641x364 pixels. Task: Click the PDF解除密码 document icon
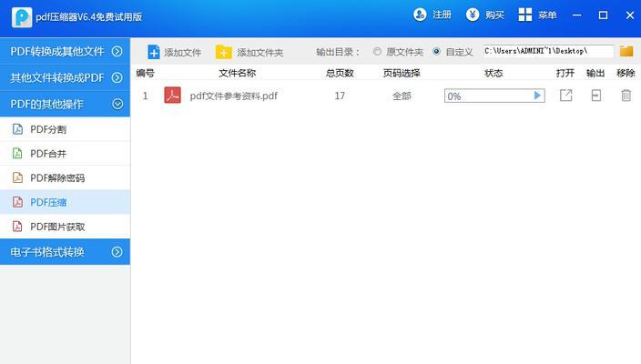click(x=17, y=177)
